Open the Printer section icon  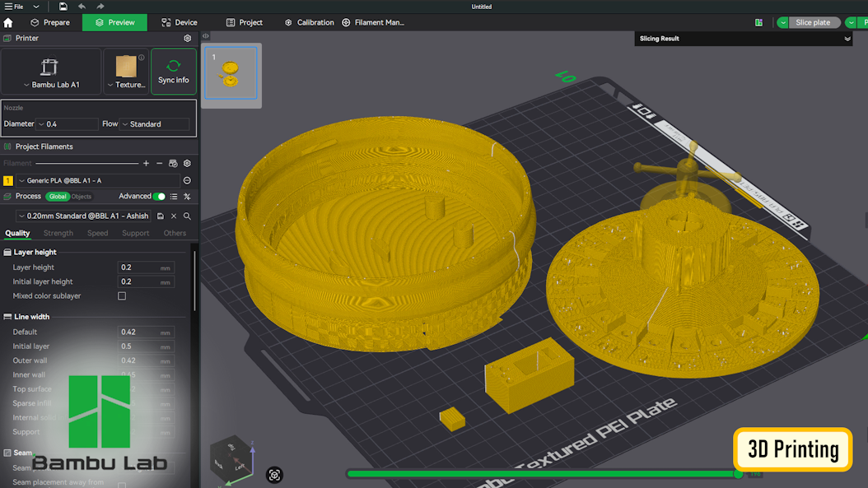tap(7, 38)
